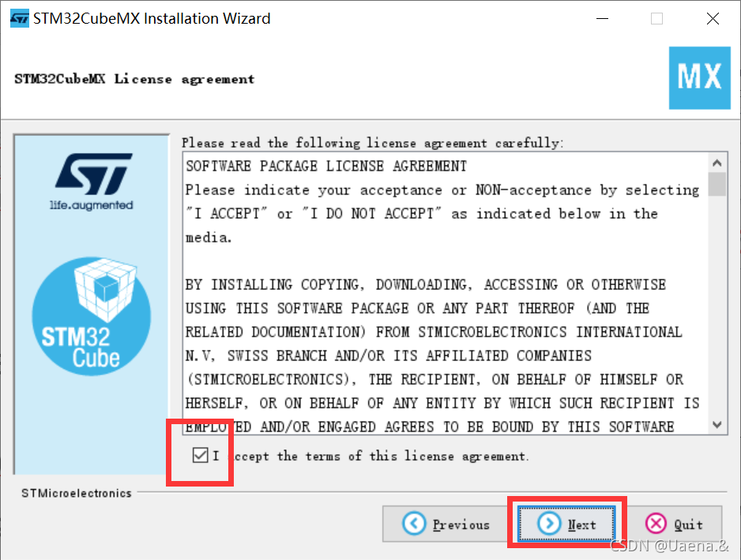Close the Installation Wizard window
This screenshot has width=741, height=560.
pos(713,19)
